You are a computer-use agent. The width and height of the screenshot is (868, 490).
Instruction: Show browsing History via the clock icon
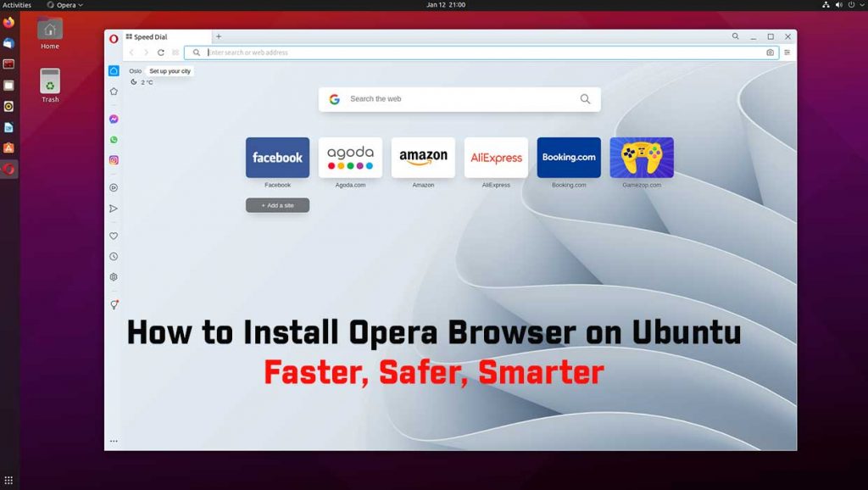113,256
